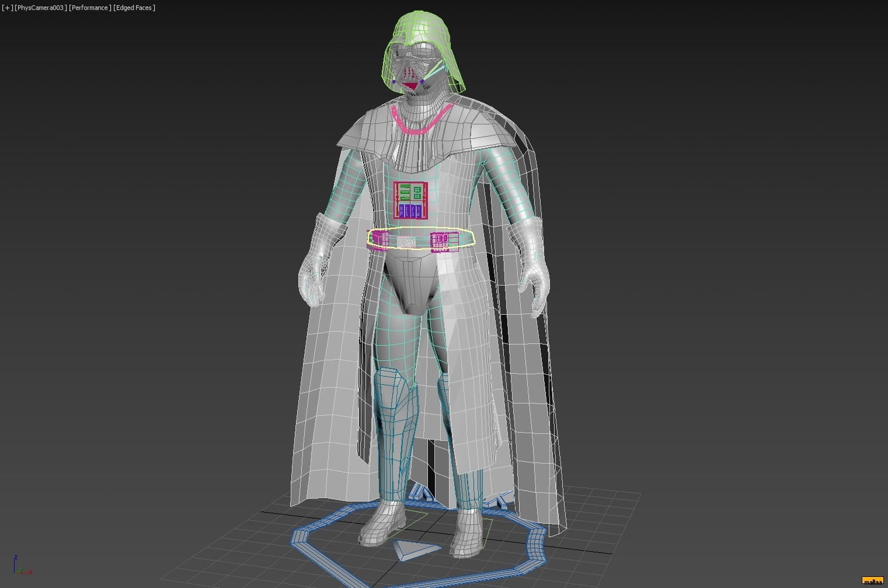The height and width of the screenshot is (588, 888).
Task: Select the triangular piece on the base
Action: [416, 549]
